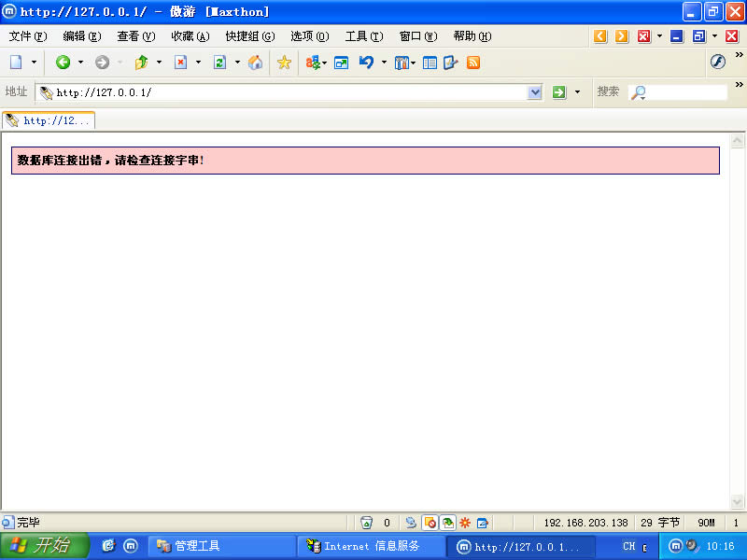Toggle the popup blocker status icon
This screenshot has width=747, height=560.
click(430, 523)
